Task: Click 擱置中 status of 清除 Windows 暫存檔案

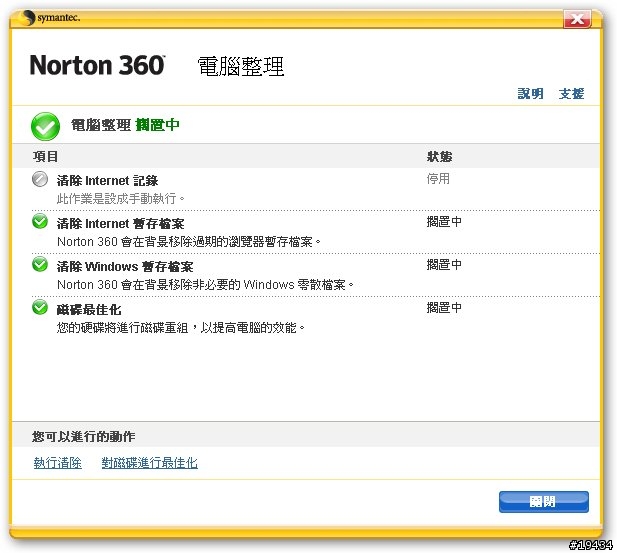Action: click(444, 264)
